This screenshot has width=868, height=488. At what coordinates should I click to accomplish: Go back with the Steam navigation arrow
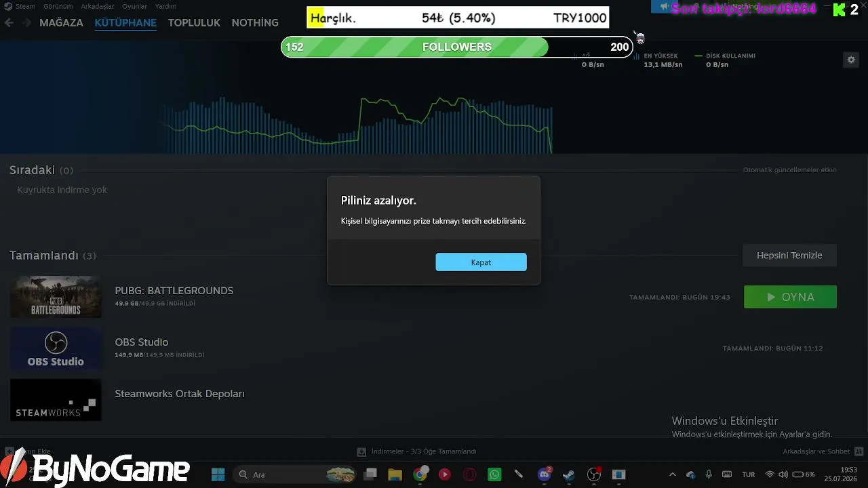pyautogui.click(x=9, y=22)
